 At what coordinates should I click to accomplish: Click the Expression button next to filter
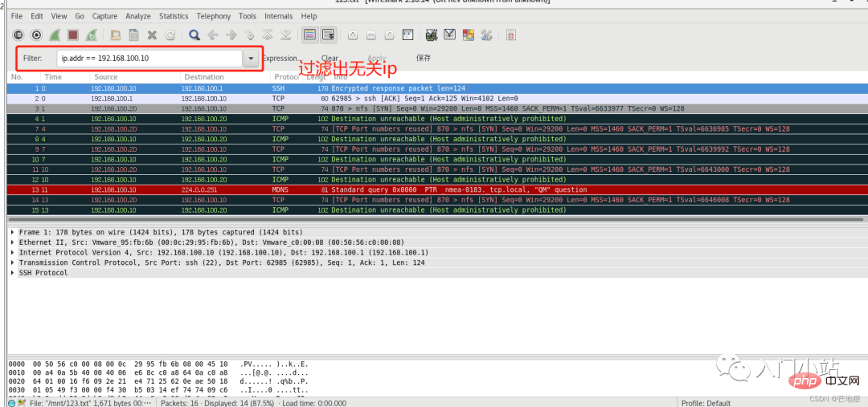tap(281, 59)
